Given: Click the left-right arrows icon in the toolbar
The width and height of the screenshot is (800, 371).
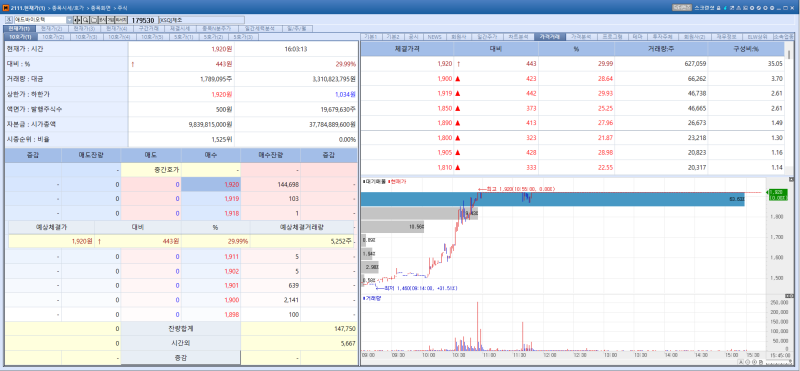Looking at the screenshot, I should pos(78,19).
